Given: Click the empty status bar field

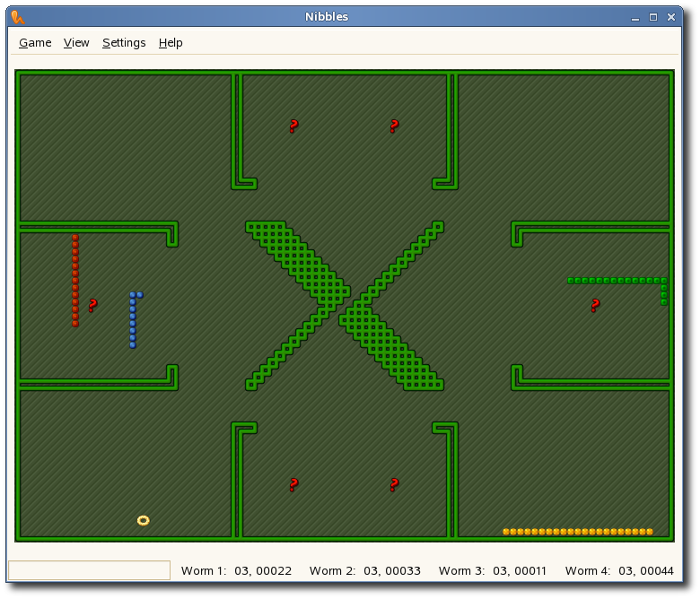Looking at the screenshot, I should [x=89, y=570].
